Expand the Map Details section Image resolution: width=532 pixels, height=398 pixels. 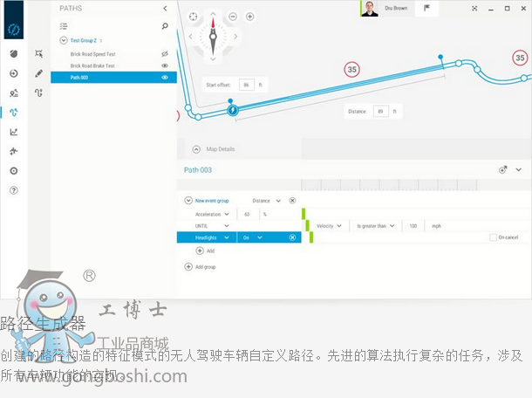(x=196, y=149)
